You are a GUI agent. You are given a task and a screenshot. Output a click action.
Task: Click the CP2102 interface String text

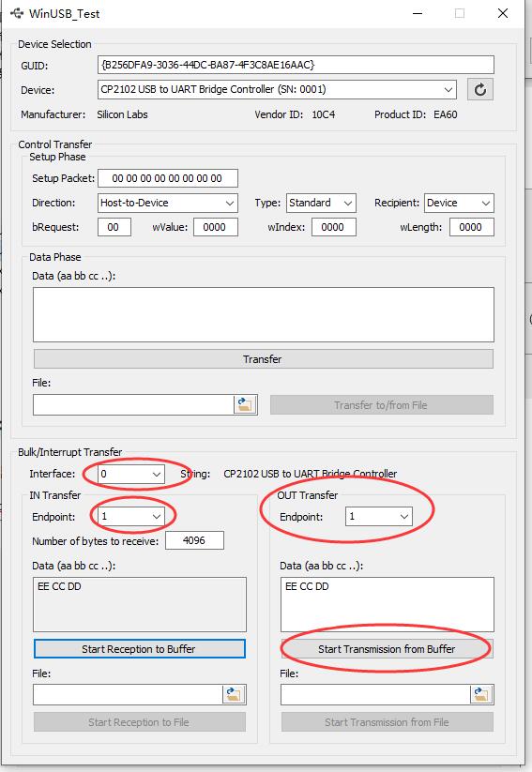point(311,474)
